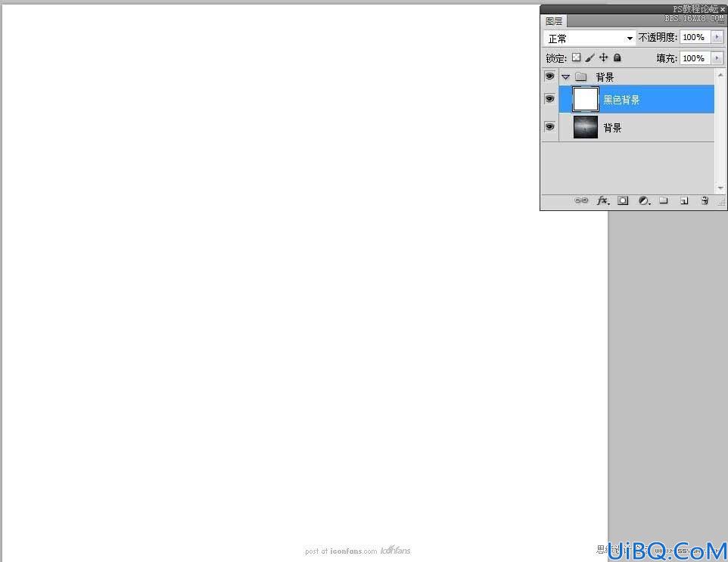
Task: Click layers panel scroll up arrow
Action: pos(720,75)
